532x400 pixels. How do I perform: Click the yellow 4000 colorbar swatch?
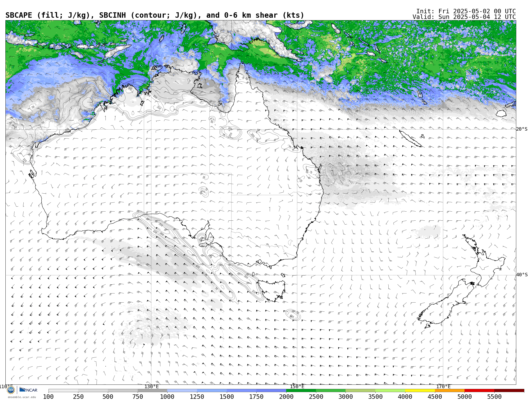click(x=420, y=390)
